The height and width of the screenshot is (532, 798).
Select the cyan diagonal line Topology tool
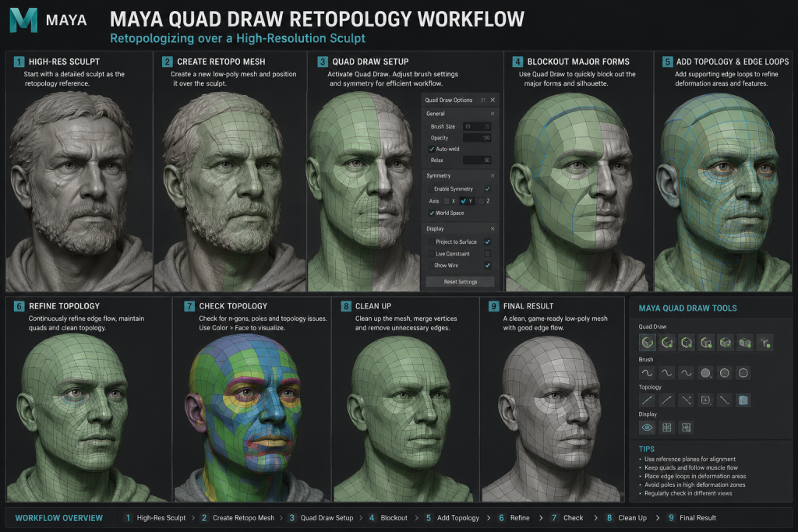click(x=648, y=400)
